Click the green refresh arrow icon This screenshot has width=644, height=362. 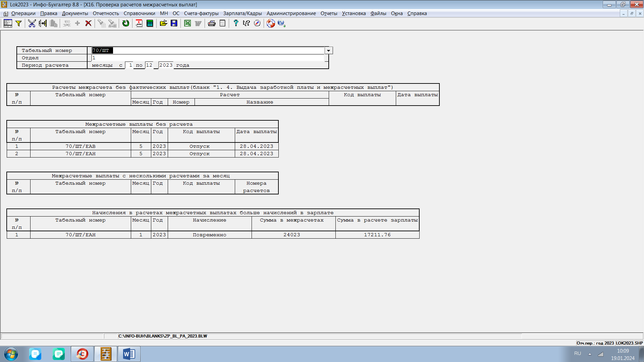click(x=126, y=23)
